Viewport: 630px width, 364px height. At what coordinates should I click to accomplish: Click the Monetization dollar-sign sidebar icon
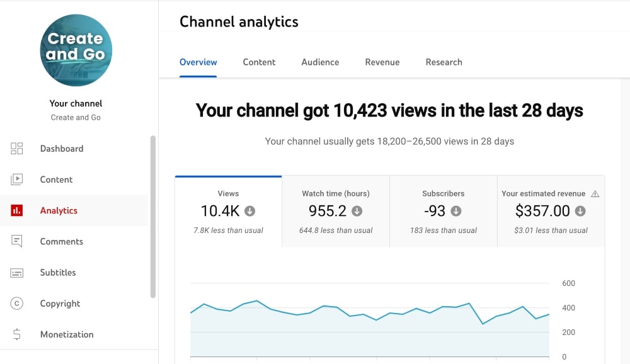click(x=16, y=334)
